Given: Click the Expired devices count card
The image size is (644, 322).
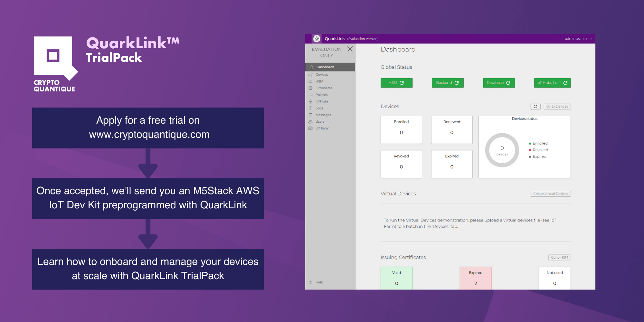Looking at the screenshot, I should pos(452,164).
